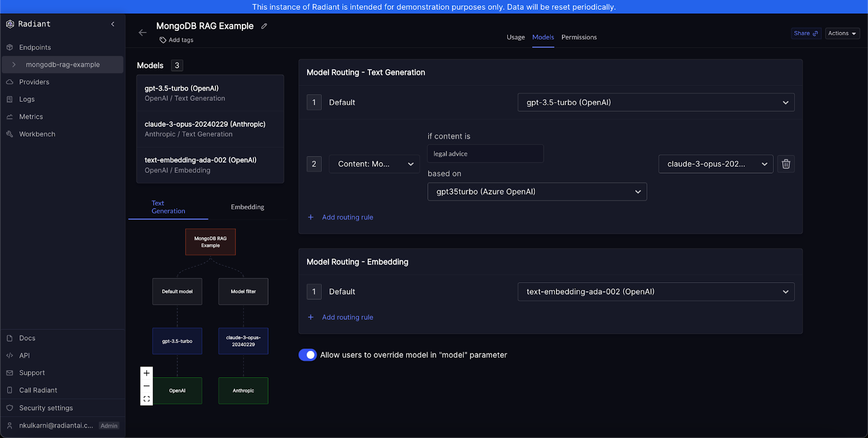Click the Radiant logo icon

10,24
